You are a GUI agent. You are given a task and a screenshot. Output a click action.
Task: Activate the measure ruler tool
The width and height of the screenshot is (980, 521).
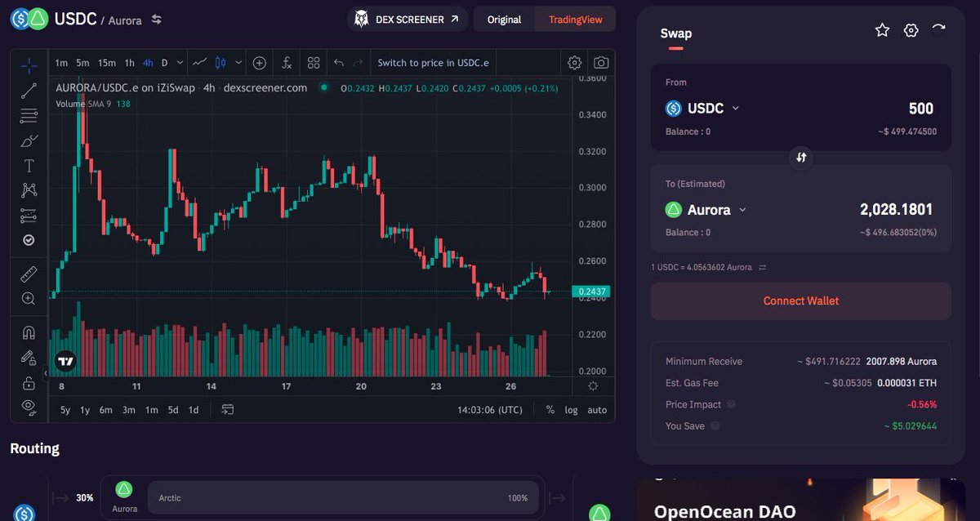[x=28, y=274]
